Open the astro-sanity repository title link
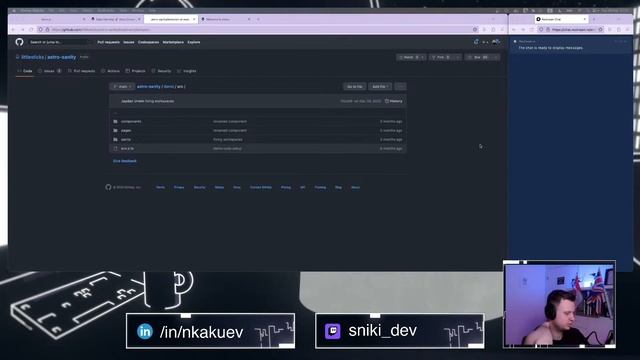This screenshot has width=640, height=360. [x=62, y=57]
